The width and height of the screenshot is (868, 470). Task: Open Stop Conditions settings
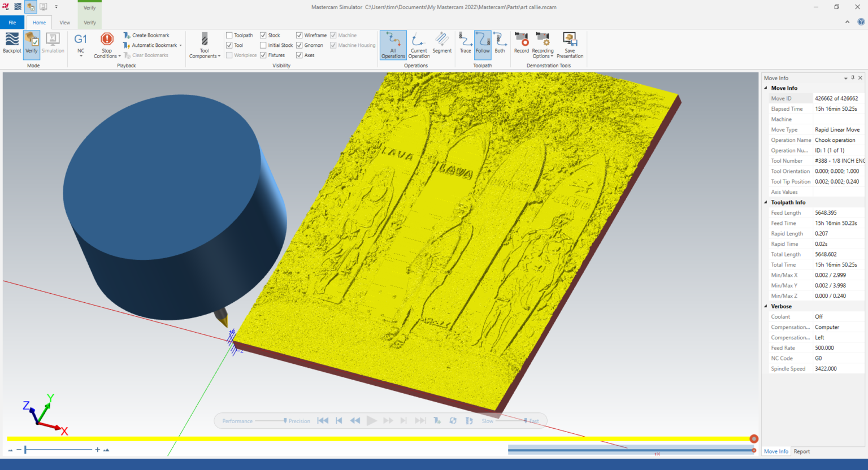(107, 45)
